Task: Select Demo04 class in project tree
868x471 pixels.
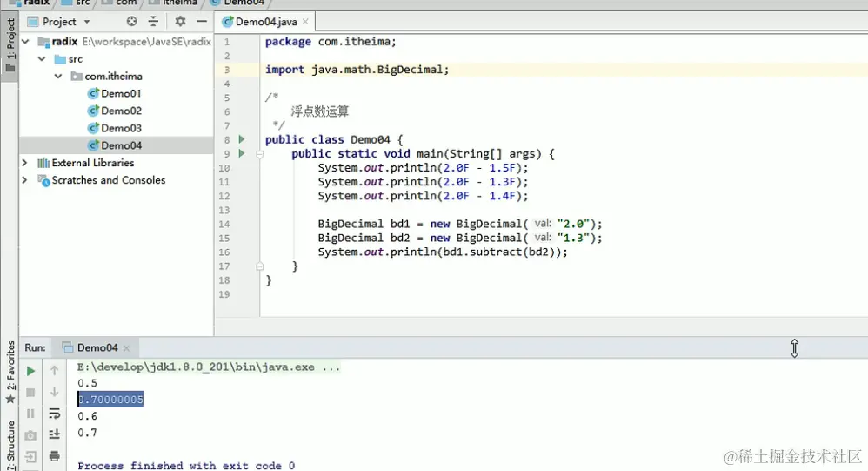Action: 115,145
